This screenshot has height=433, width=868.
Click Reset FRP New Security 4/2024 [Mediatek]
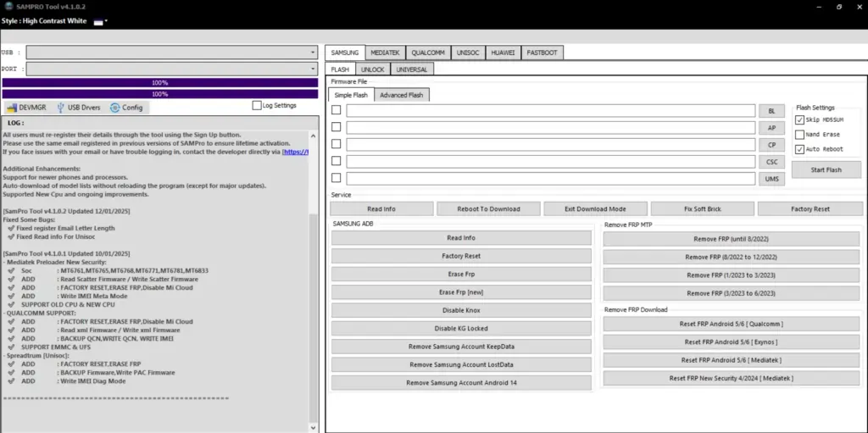[x=731, y=378]
